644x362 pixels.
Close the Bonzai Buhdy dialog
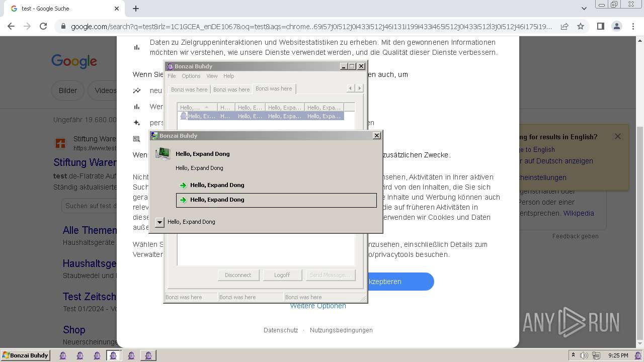pos(376,136)
